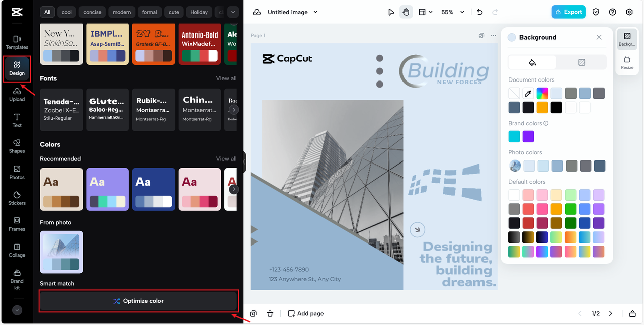Image resolution: width=644 pixels, height=325 pixels.
Task: Click the bottom bar duplicate page icon
Action: click(x=253, y=313)
